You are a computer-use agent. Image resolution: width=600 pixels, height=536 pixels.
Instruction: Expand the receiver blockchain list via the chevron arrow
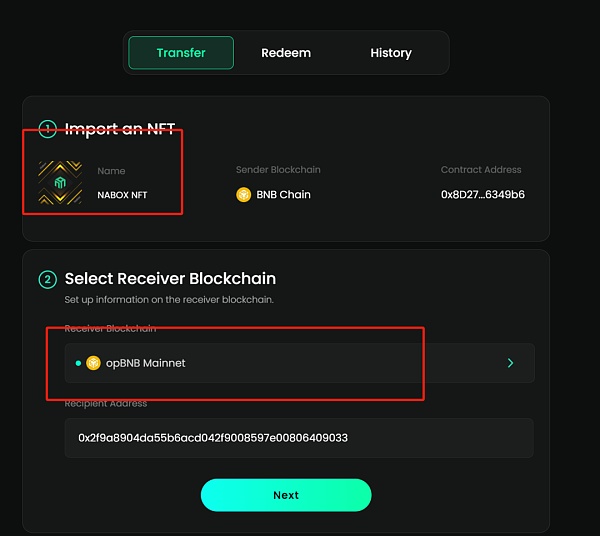click(510, 363)
